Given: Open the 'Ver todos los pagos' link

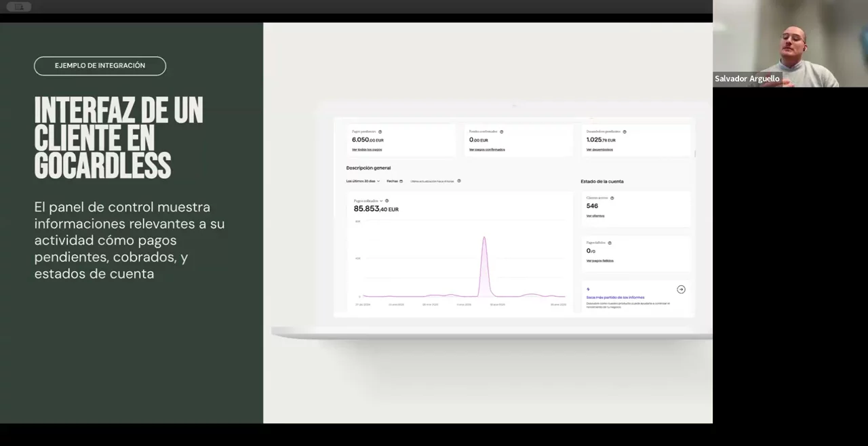Looking at the screenshot, I should click(x=367, y=149).
